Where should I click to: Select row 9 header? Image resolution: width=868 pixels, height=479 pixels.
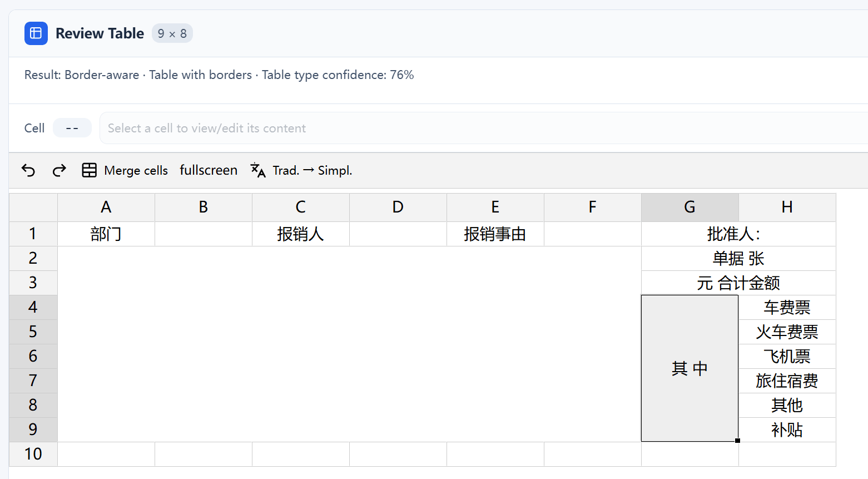pyautogui.click(x=33, y=430)
